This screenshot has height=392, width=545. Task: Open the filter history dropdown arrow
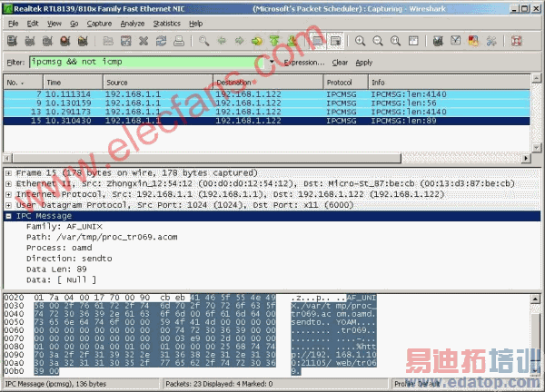272,62
